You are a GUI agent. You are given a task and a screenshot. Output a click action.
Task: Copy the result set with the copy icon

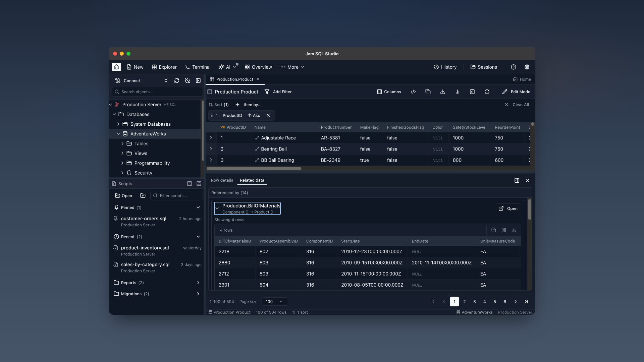pyautogui.click(x=428, y=92)
